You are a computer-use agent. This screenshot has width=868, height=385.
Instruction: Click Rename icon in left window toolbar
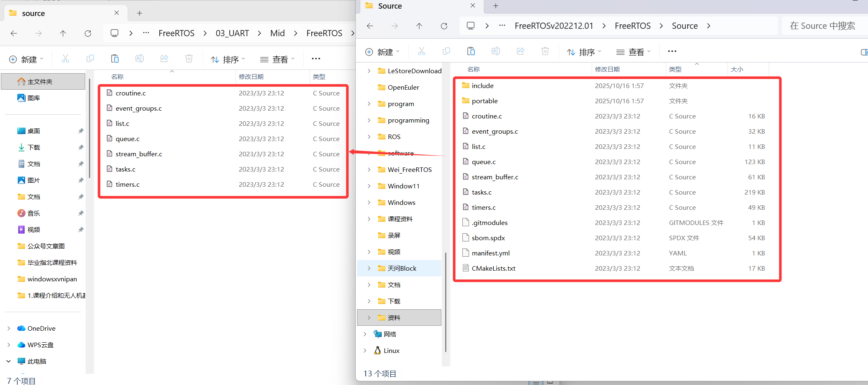coord(140,59)
